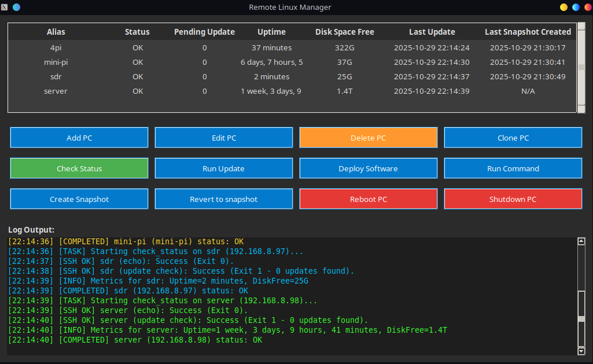Sort by the Alias column header
This screenshot has height=364, width=593.
pos(56,32)
